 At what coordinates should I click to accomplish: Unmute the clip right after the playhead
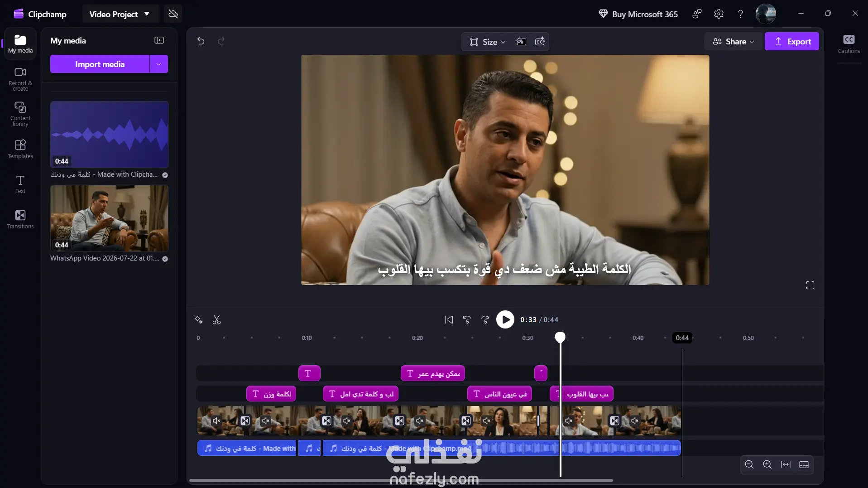tap(569, 420)
